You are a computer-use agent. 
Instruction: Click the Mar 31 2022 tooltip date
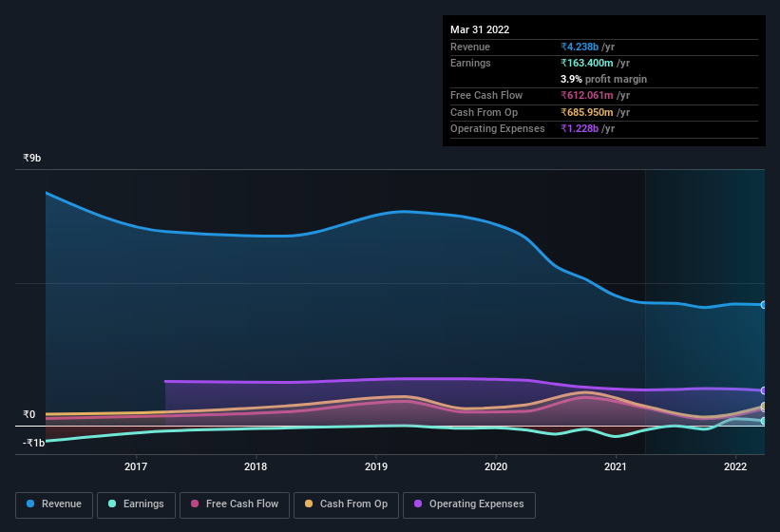[480, 29]
